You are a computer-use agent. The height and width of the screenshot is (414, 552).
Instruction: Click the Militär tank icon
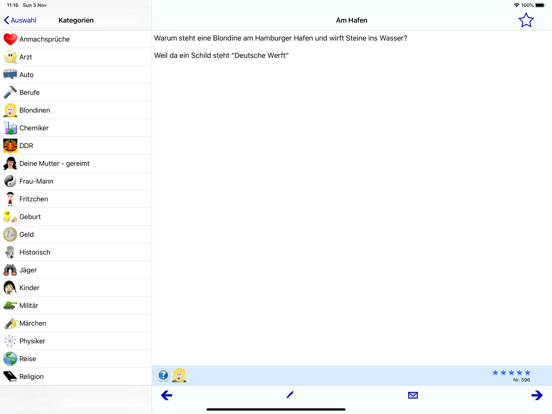pos(10,305)
